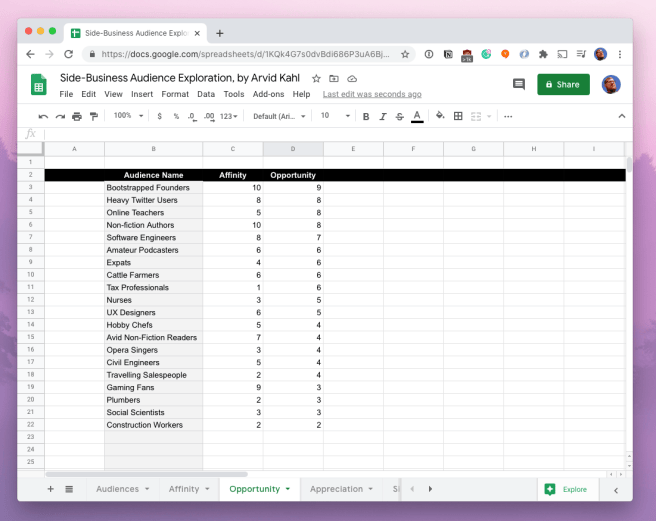This screenshot has width=656, height=521.
Task: Toggle bold formatting
Action: (x=366, y=116)
